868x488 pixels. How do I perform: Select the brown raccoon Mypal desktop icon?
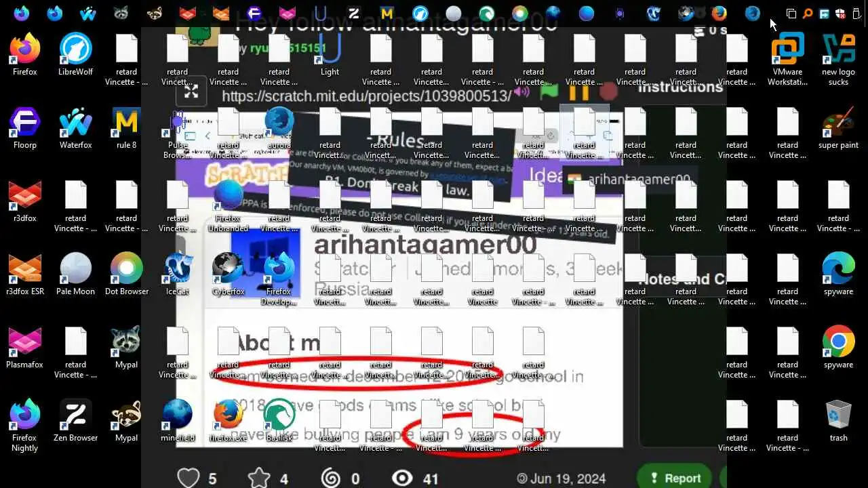pyautogui.click(x=126, y=420)
